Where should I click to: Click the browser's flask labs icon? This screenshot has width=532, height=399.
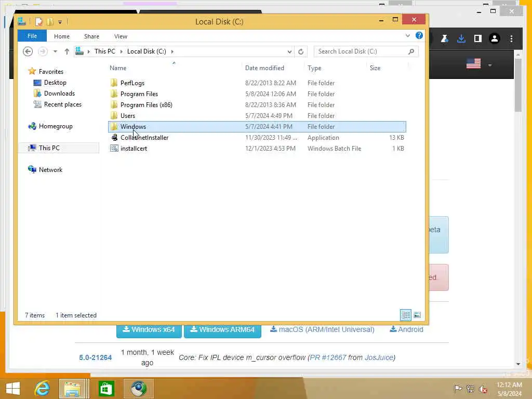click(x=445, y=38)
